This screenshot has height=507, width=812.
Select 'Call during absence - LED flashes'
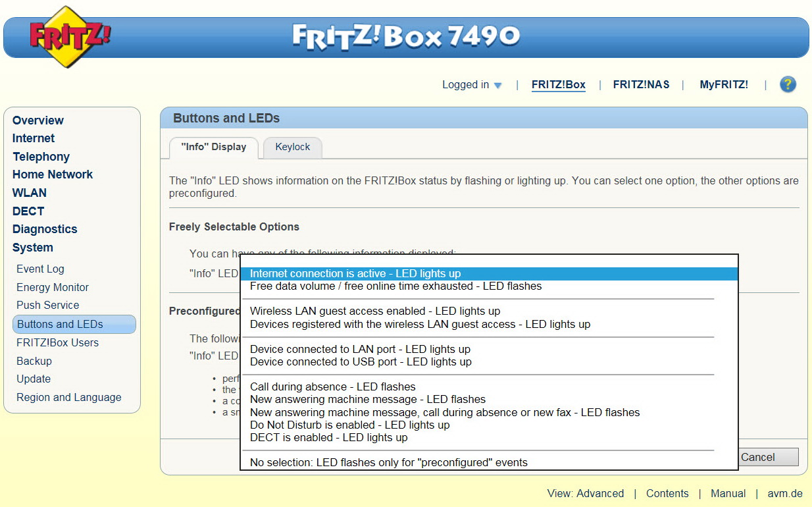pyautogui.click(x=489, y=387)
